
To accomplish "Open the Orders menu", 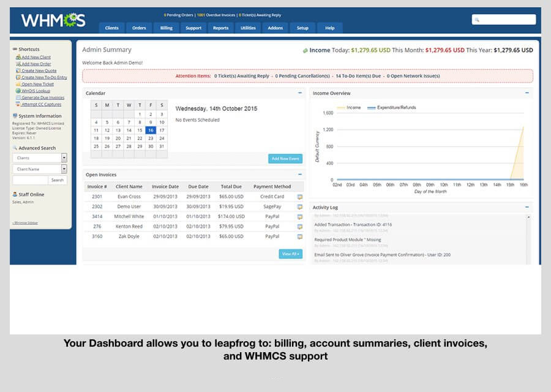I will pos(139,28).
